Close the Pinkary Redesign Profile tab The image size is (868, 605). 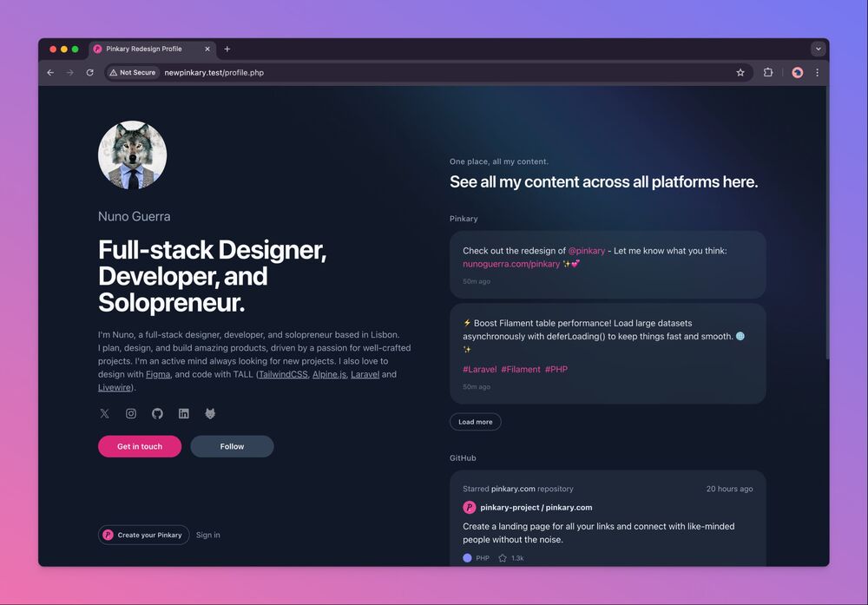207,49
